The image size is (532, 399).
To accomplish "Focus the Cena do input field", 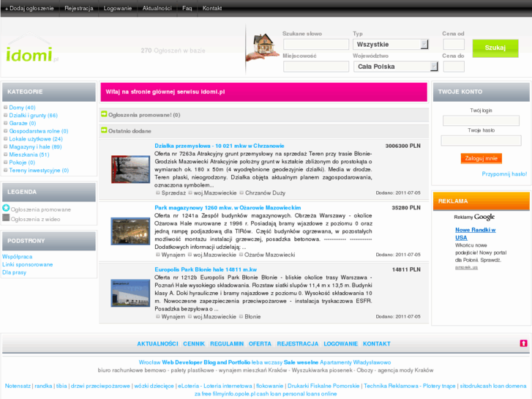I will pos(454,67).
